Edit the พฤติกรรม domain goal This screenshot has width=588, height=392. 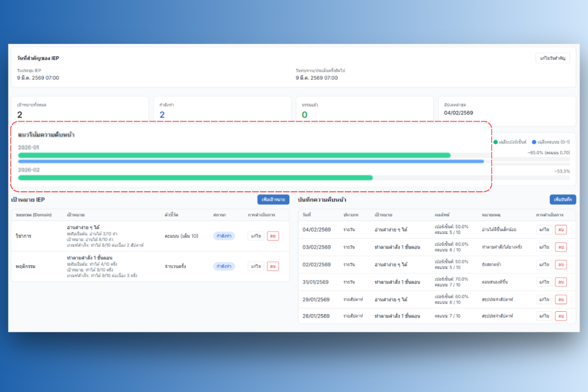256,266
